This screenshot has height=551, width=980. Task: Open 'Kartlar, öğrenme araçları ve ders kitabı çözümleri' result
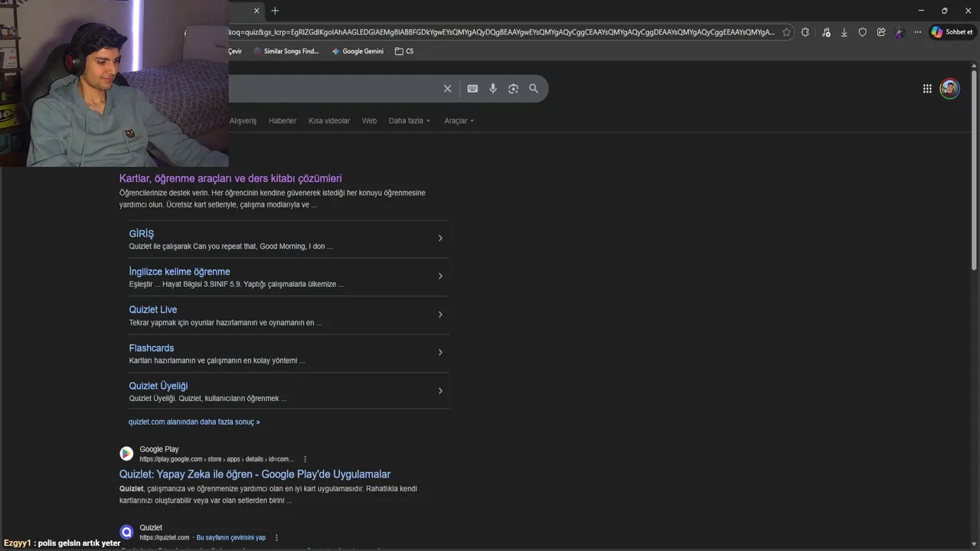[x=230, y=178]
